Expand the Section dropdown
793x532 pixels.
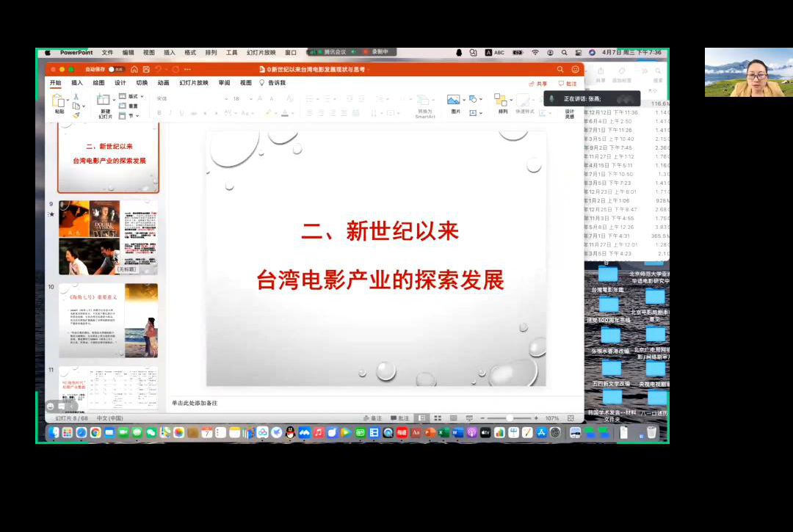[134, 115]
